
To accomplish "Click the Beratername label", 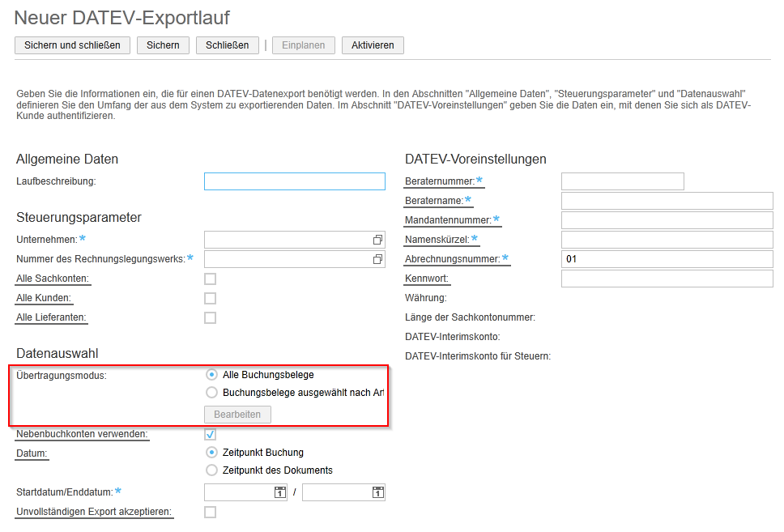I will pyautogui.click(x=434, y=201).
